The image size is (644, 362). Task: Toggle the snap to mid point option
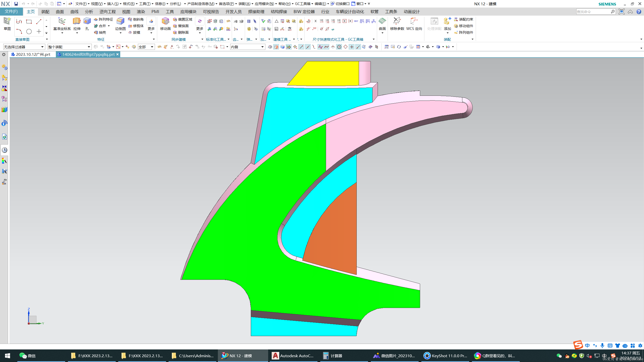(307, 47)
